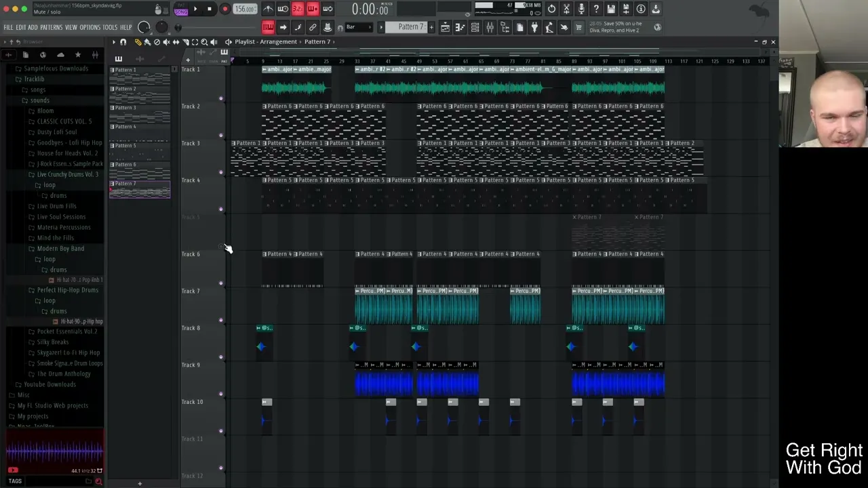Viewport: 868px width, 488px height.
Task: Open the PATTERNS menu
Action: coord(52,27)
